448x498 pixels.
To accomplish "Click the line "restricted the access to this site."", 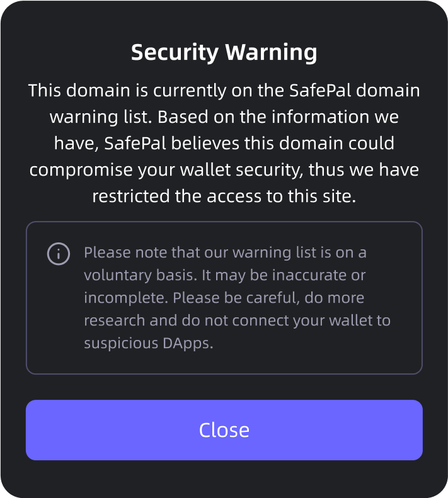I will pyautogui.click(x=224, y=196).
